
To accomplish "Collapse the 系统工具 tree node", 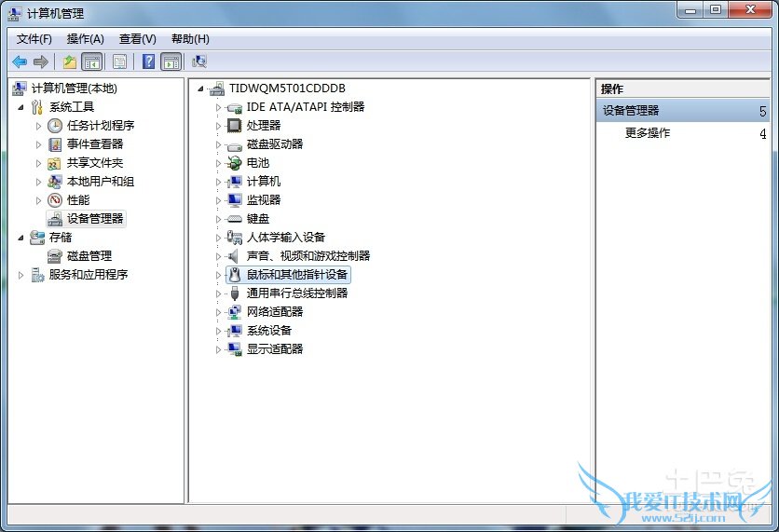I will [20, 107].
